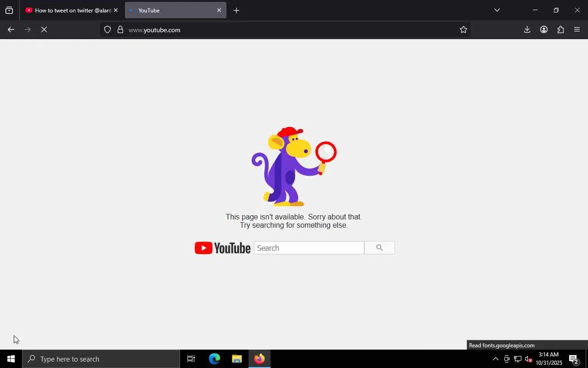Open the Windows Start menu
This screenshot has height=368, width=588.
coord(11,359)
